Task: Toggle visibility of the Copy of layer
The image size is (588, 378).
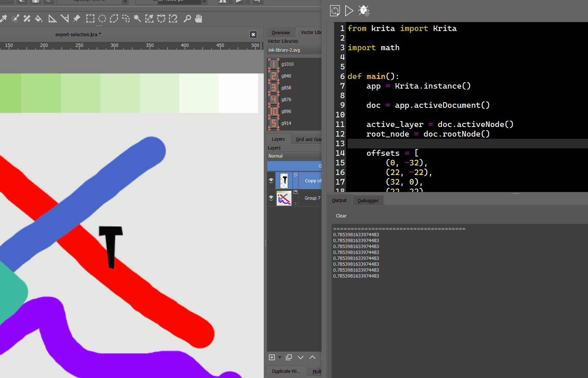Action: point(271,181)
